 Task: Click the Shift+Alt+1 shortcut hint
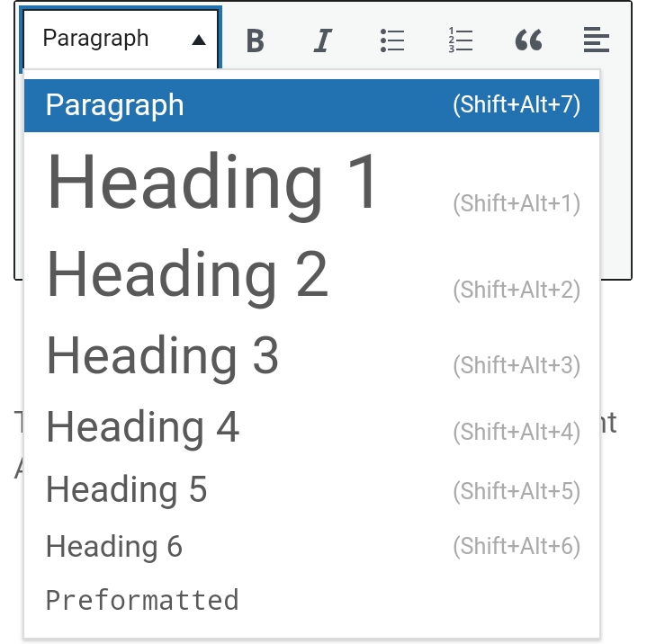(x=517, y=203)
